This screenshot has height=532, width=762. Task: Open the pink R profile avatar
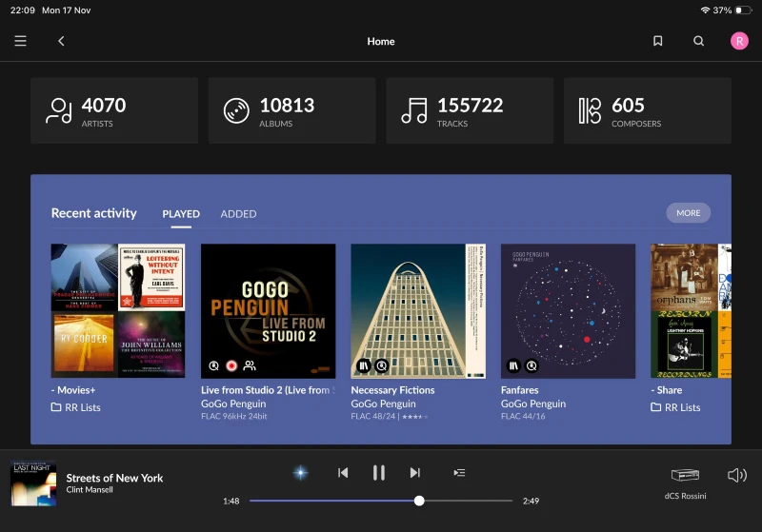pyautogui.click(x=739, y=41)
